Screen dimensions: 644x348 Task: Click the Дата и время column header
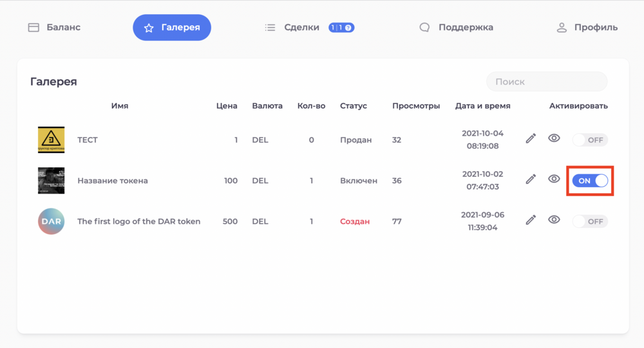pos(482,106)
